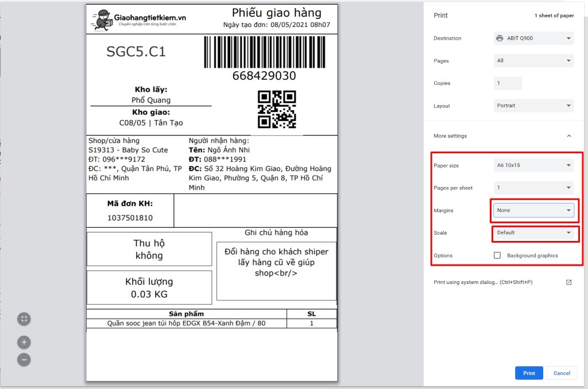Zoom out of the print preview

(24, 360)
